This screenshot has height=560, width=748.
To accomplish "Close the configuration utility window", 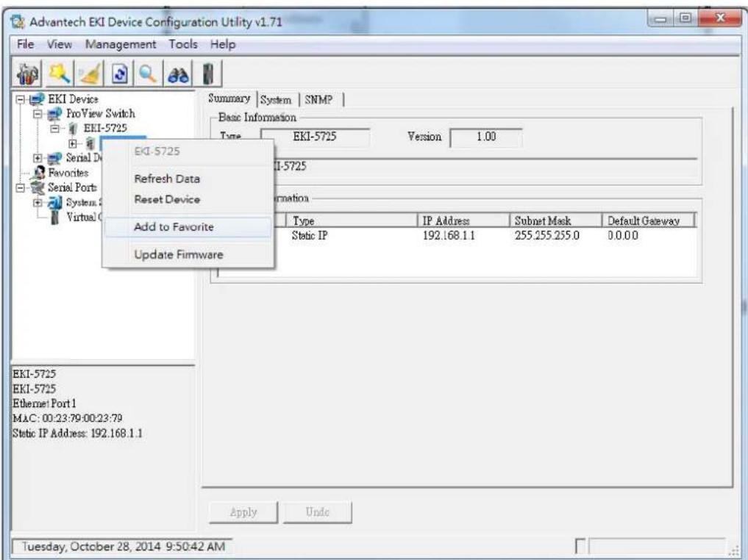I will click(x=719, y=18).
